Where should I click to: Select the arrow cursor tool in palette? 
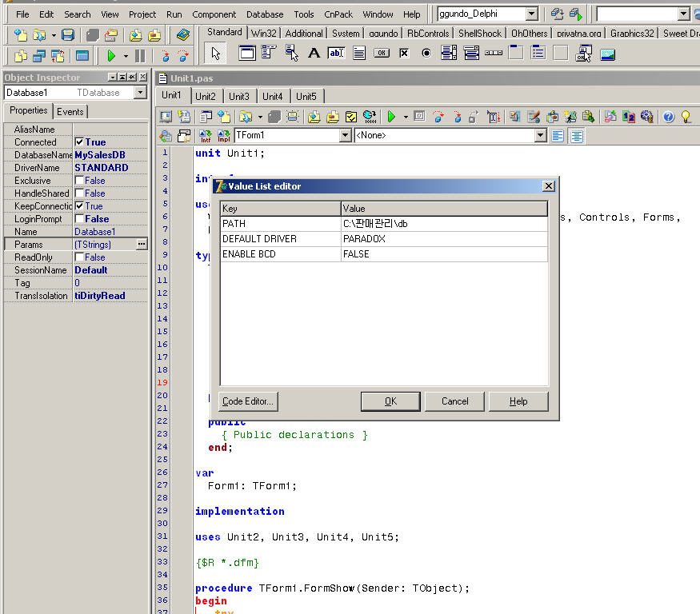[x=215, y=54]
